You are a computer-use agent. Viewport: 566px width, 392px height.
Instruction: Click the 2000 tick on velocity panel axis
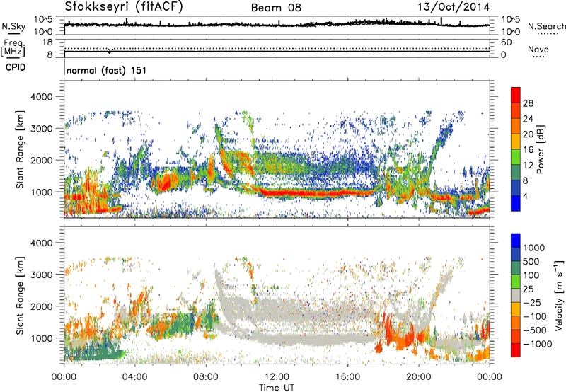42,306
